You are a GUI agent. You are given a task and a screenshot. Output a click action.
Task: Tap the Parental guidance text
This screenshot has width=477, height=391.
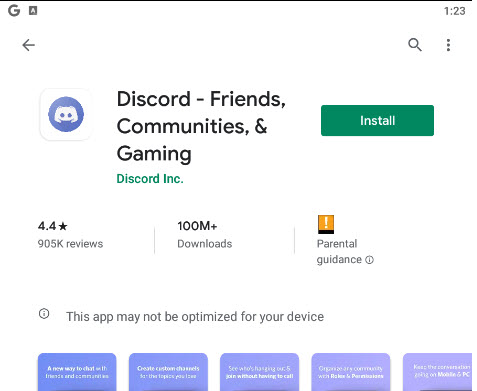(339, 252)
